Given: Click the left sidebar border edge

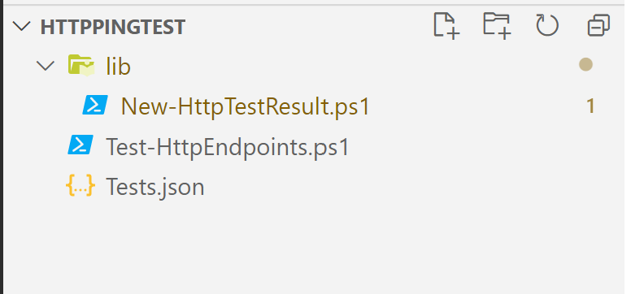Looking at the screenshot, I should tap(2, 148).
